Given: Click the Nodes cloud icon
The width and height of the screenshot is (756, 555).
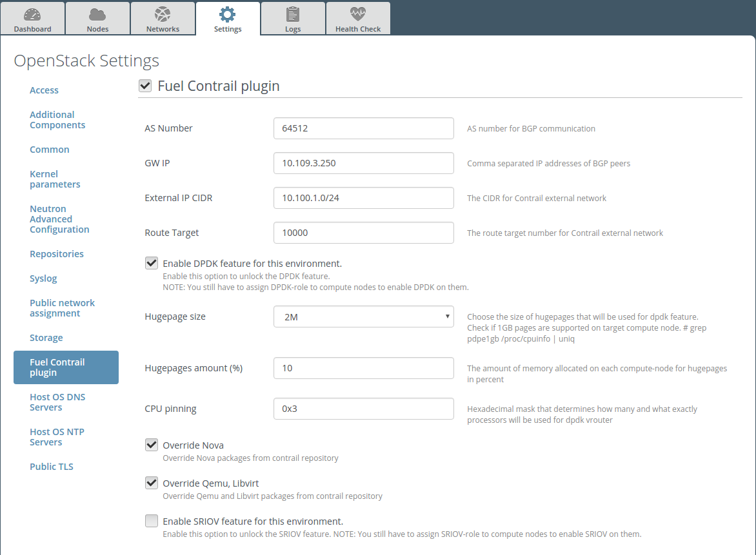Looking at the screenshot, I should pos(97,14).
